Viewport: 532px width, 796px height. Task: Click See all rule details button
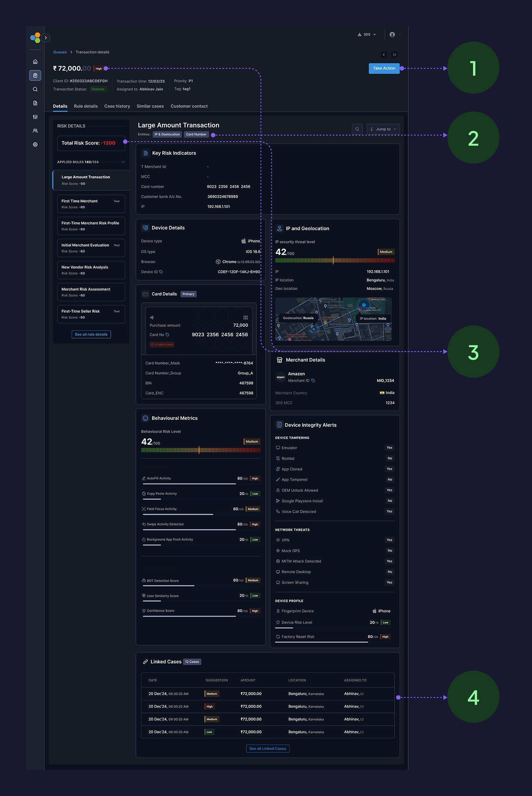(x=91, y=335)
